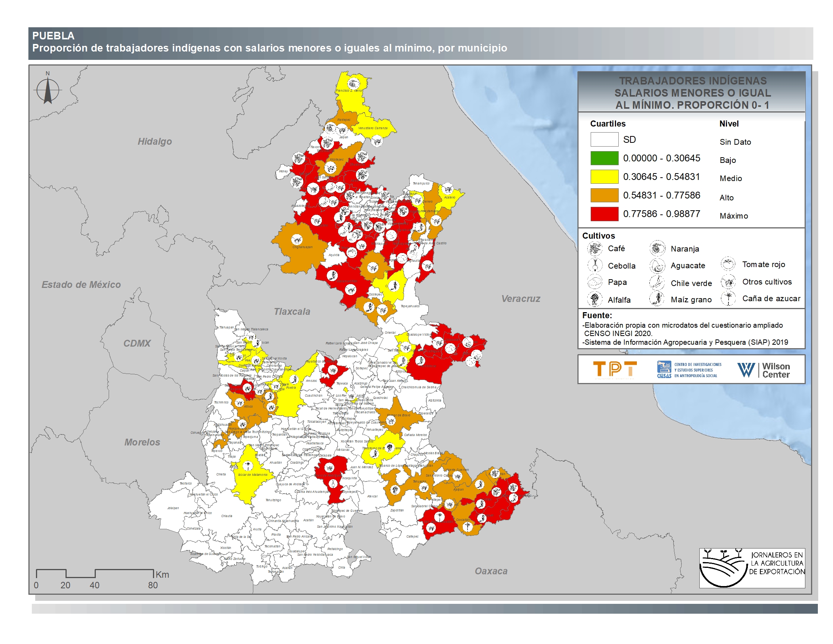Click the Wilson Center logo
833x644 pixels.
click(x=764, y=370)
